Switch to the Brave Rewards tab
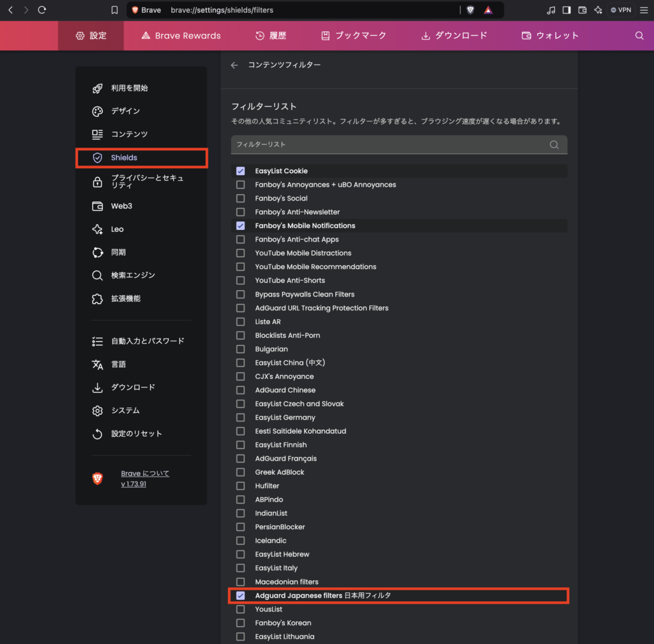The image size is (654, 644). (x=181, y=35)
